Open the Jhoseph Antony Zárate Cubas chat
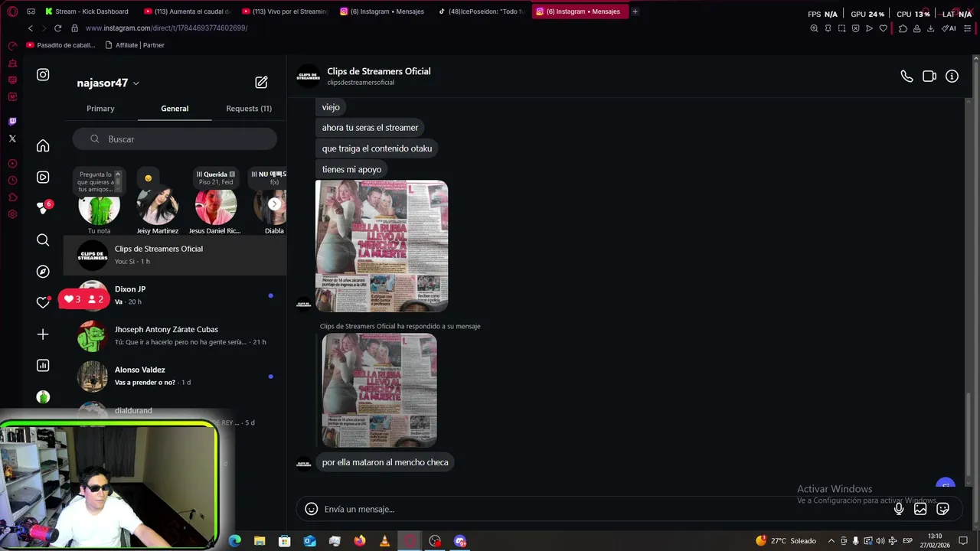The width and height of the screenshot is (980, 551). [x=175, y=335]
